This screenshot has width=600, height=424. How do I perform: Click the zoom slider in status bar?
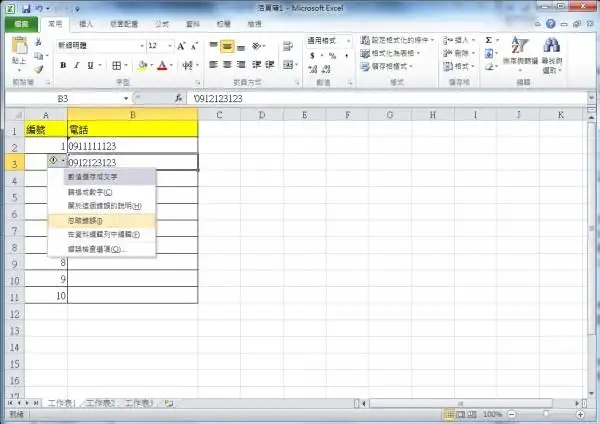[x=546, y=414]
